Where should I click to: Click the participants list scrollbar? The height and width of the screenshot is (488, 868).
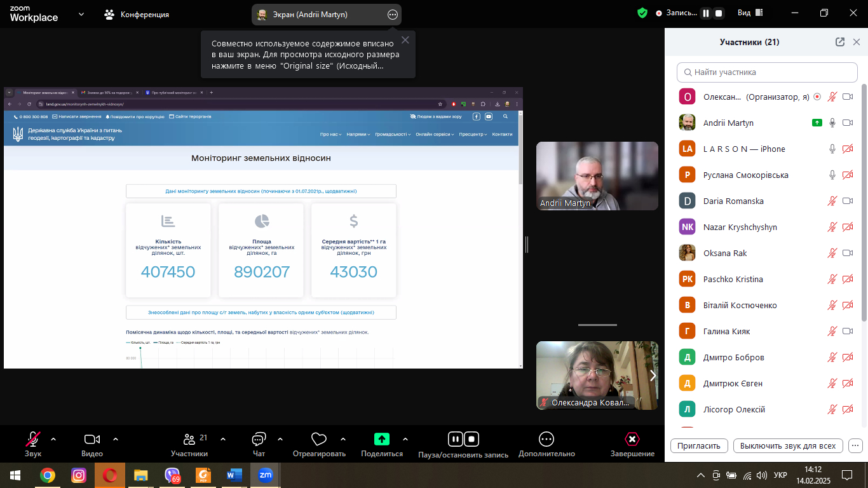pos(864,254)
